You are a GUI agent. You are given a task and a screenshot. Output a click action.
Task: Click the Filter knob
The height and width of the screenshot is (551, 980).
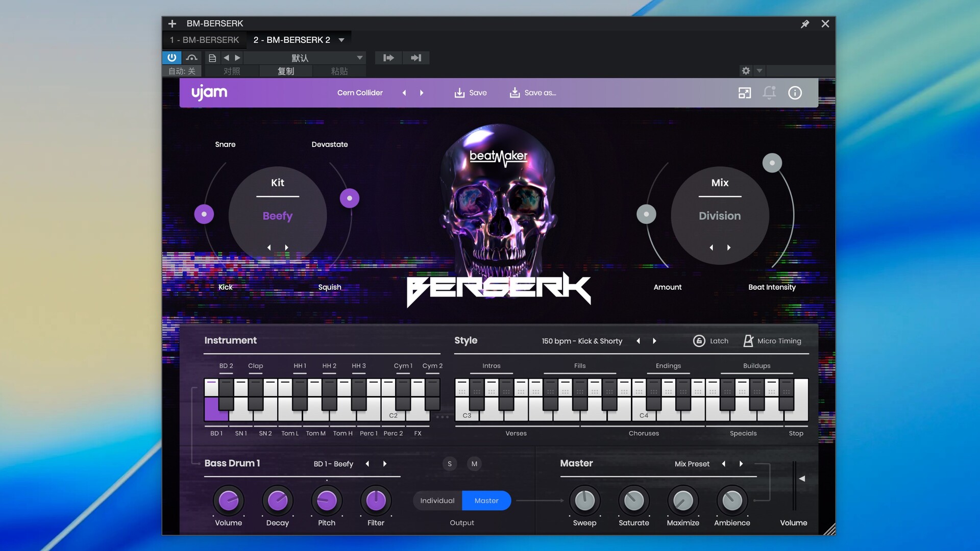376,500
